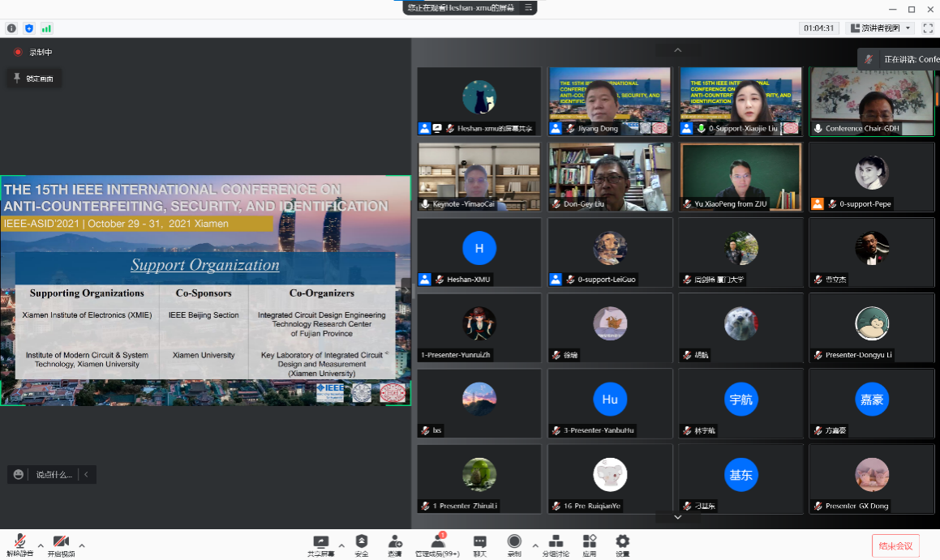Select the Don-Gey Liu video thumbnail
The width and height of the screenshot is (940, 560).
coord(610,177)
